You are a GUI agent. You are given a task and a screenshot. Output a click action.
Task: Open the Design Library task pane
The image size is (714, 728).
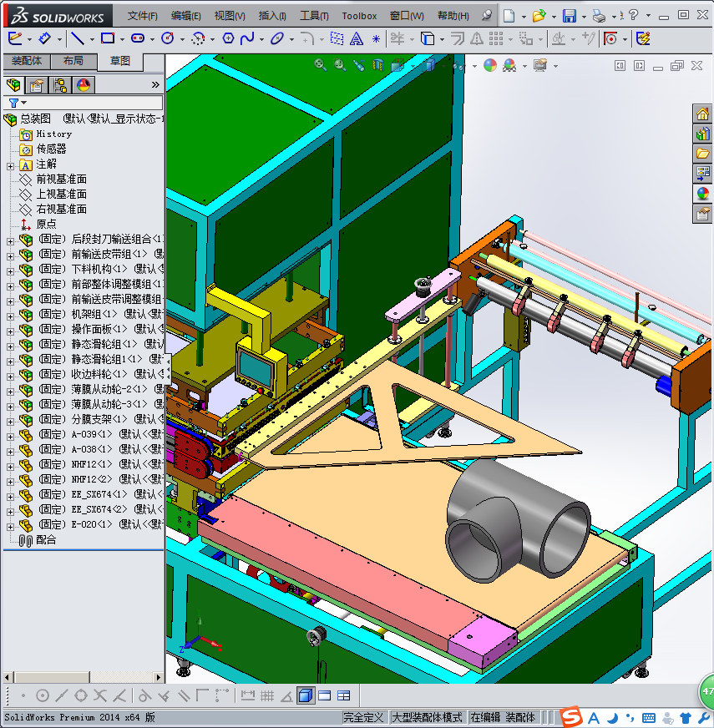[x=702, y=134]
